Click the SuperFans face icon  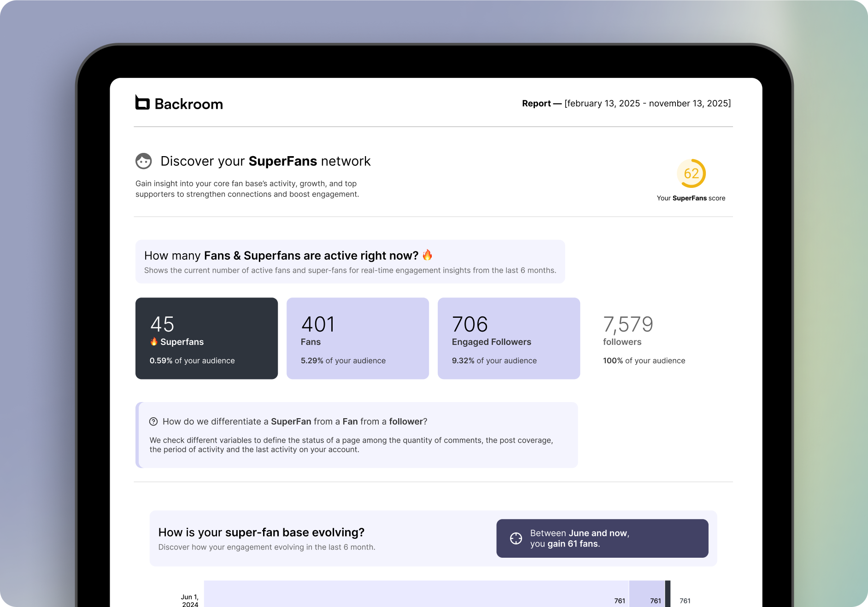143,161
